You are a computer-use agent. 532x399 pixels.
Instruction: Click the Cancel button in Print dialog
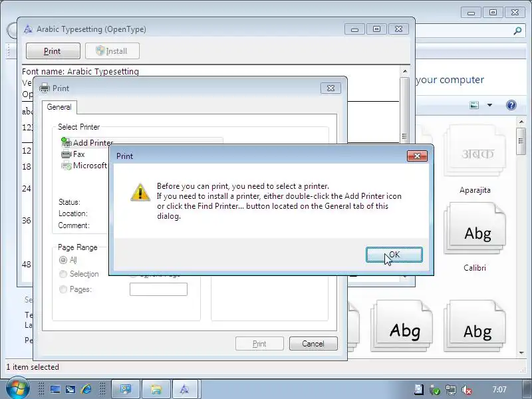[313, 344]
